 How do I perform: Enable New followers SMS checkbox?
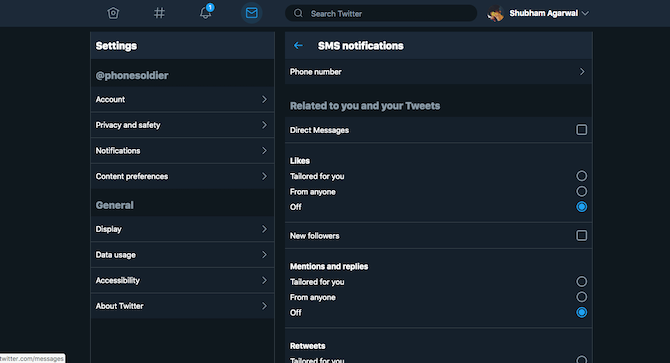(582, 235)
